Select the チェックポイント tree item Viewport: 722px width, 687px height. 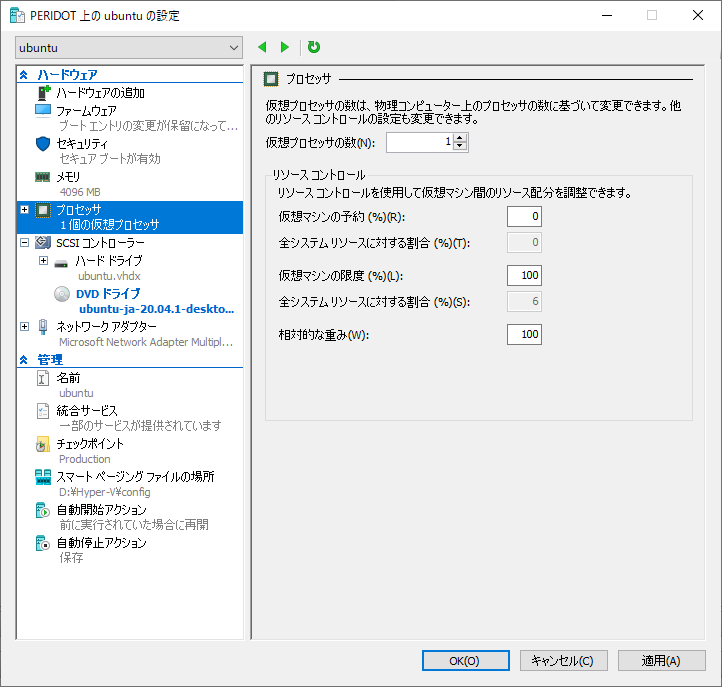click(x=130, y=451)
